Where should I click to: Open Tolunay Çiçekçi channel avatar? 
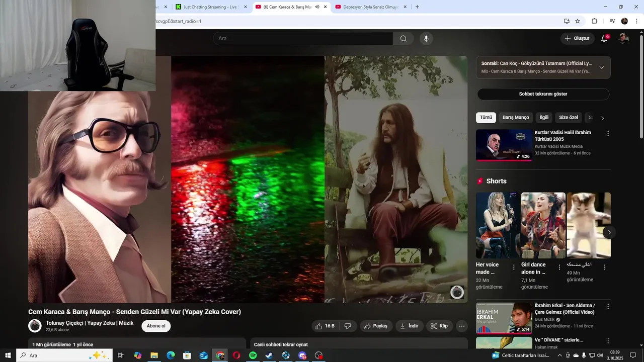35,326
